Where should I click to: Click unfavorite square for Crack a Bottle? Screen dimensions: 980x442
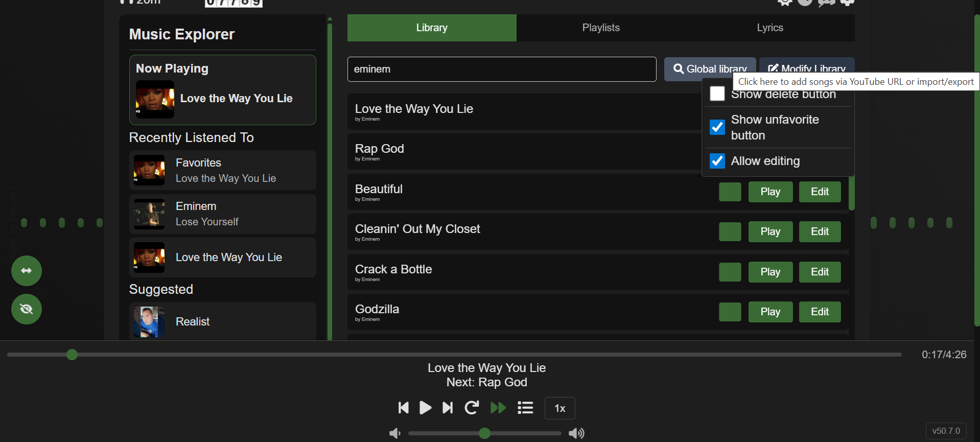click(730, 272)
